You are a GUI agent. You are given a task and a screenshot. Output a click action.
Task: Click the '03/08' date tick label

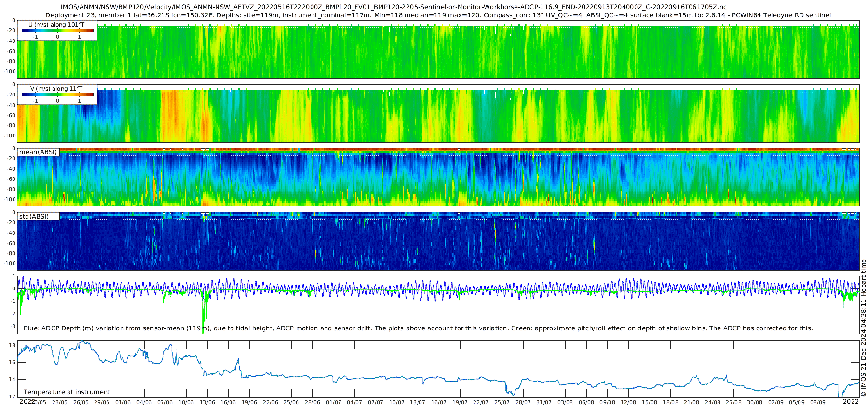click(565, 402)
